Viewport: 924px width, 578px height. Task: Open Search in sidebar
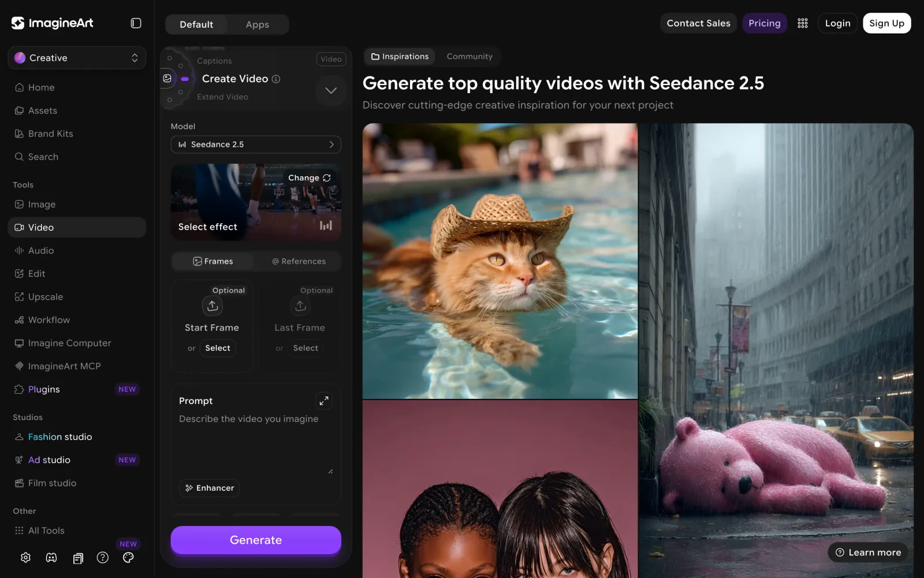click(77, 157)
